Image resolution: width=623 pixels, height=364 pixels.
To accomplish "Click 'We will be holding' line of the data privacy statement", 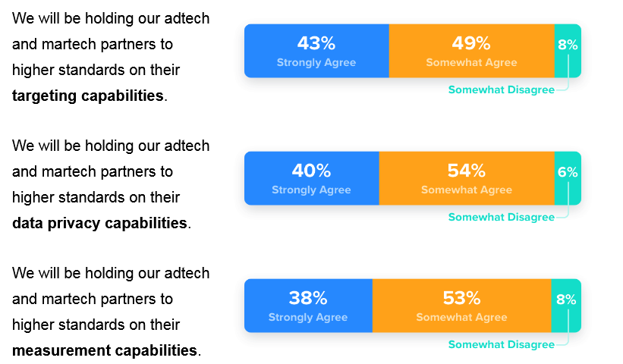I will tap(111, 146).
